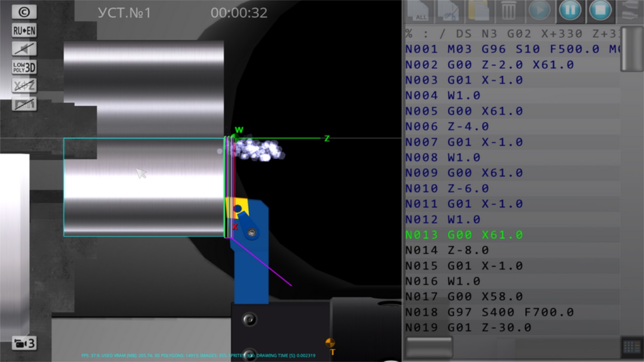Open the tool library icon
Viewport: 644px width, 362px height.
click(631, 11)
